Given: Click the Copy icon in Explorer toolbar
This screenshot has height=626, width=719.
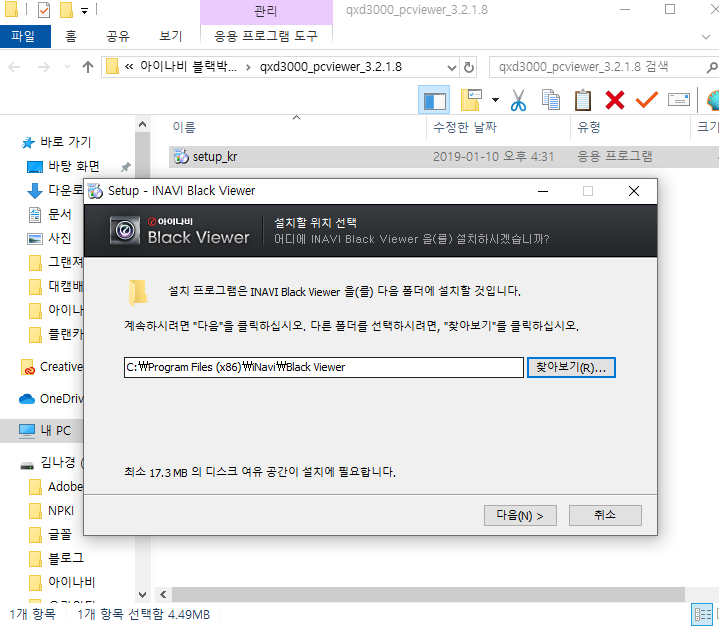Looking at the screenshot, I should (x=551, y=100).
